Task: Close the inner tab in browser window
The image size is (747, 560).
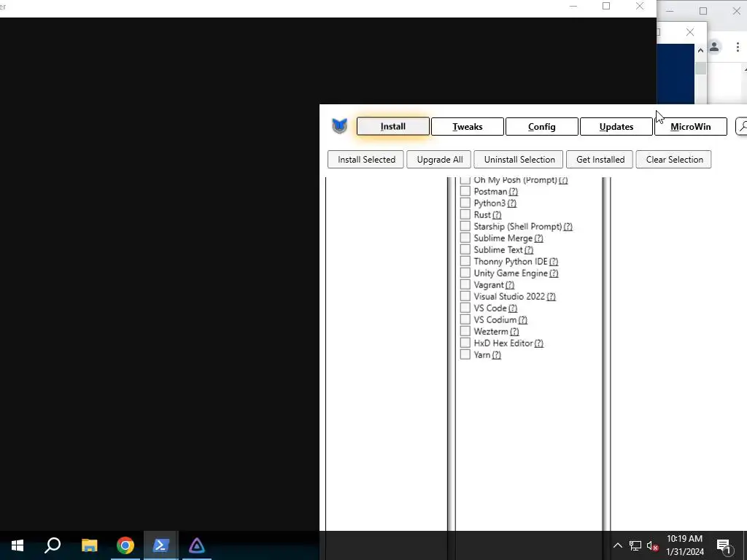Action: [x=690, y=32]
